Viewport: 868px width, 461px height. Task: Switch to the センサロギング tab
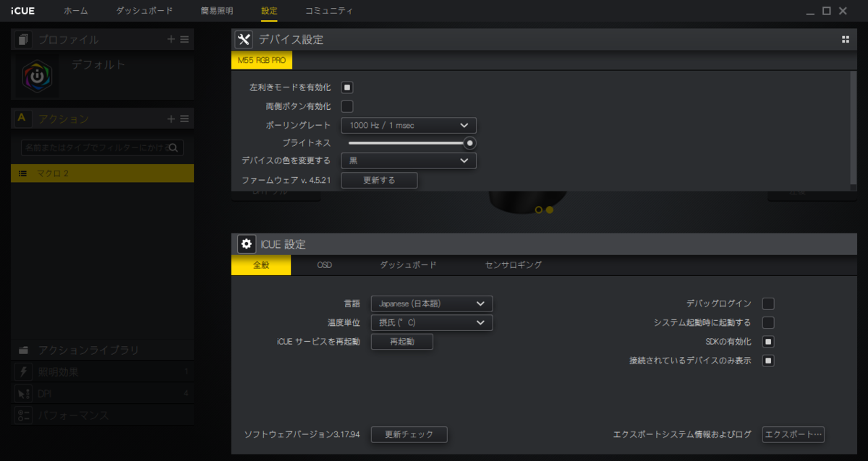[513, 265]
